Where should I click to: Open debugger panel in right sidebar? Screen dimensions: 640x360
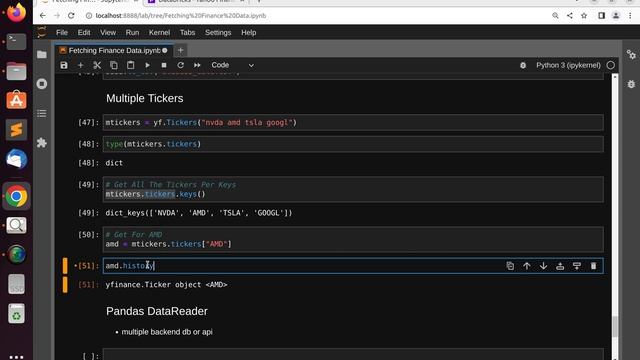(x=631, y=84)
